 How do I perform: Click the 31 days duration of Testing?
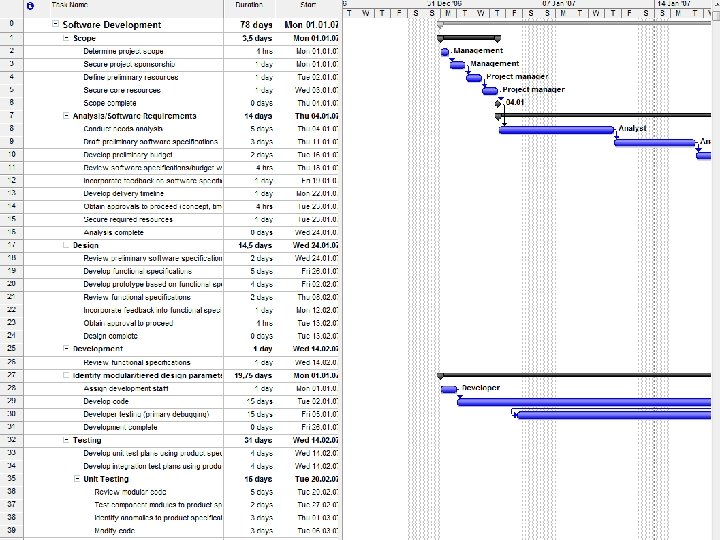tap(249, 440)
